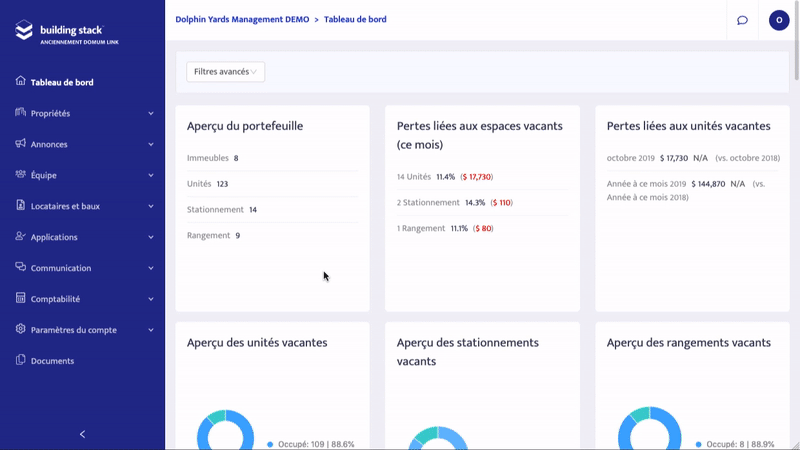Click 'Occupé: 109 | 88.6%' legend text
800x450 pixels.
[x=316, y=444]
